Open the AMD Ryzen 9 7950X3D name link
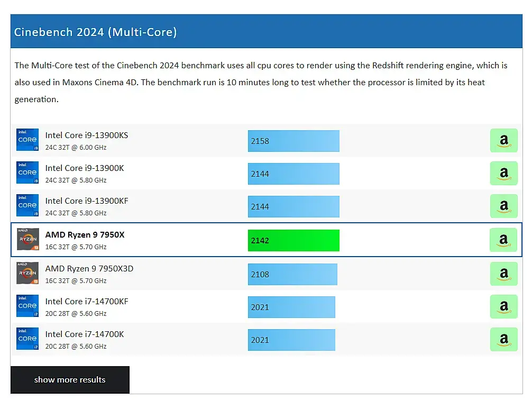The height and width of the screenshot is (400, 532). pyautogui.click(x=89, y=269)
